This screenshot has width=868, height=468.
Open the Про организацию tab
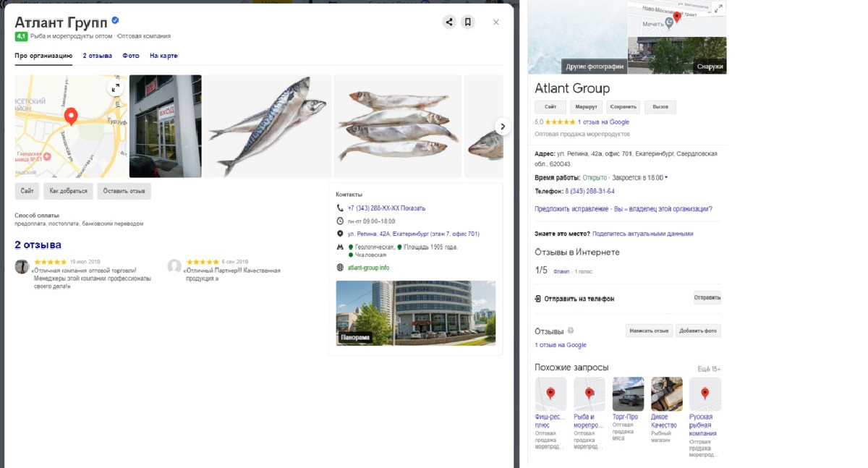click(x=43, y=56)
